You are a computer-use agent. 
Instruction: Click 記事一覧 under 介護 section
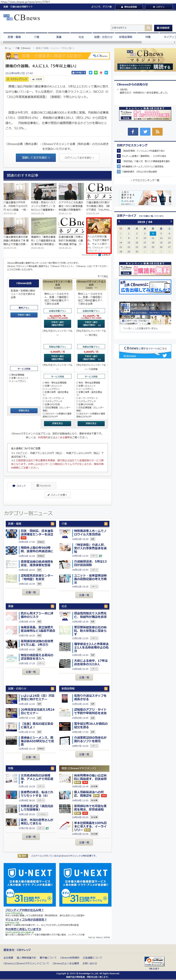[x=84, y=595]
